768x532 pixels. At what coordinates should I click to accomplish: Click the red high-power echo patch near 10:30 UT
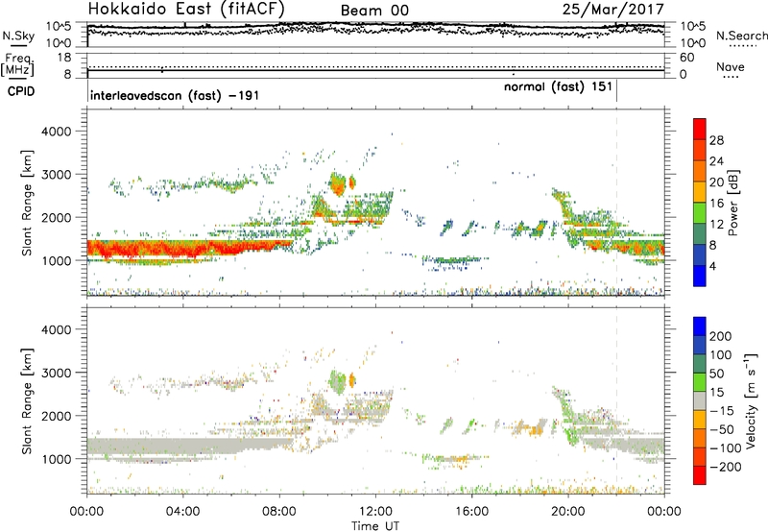click(338, 185)
